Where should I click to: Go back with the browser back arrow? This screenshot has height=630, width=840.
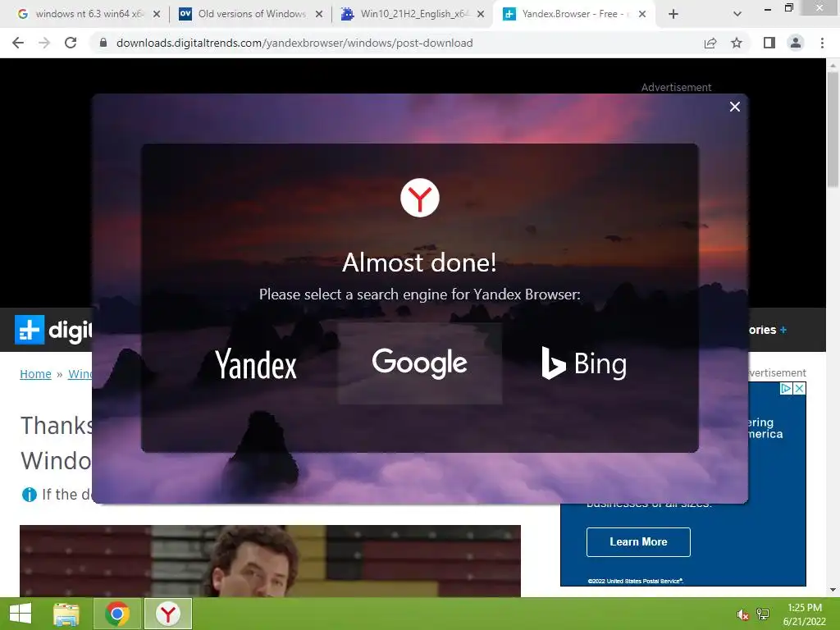(18, 43)
